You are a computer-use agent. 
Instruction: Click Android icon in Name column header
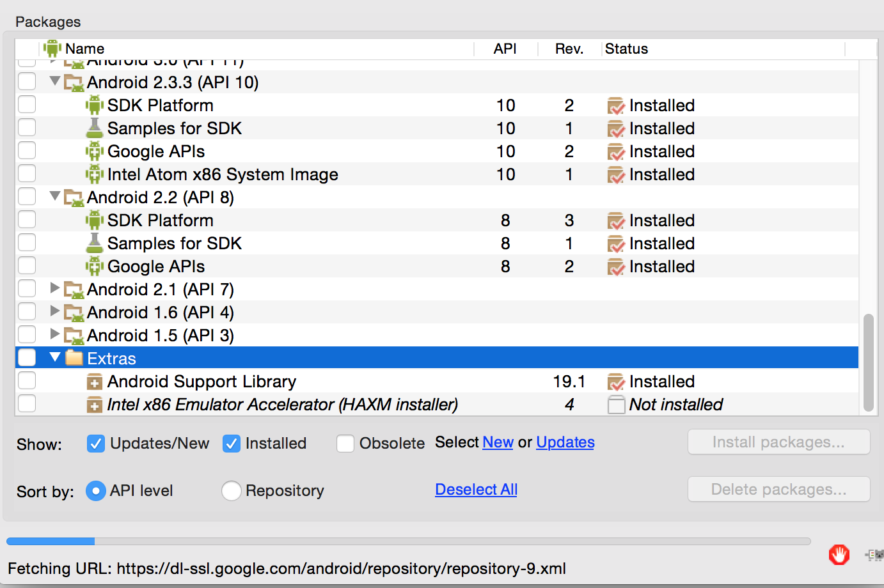(52, 49)
